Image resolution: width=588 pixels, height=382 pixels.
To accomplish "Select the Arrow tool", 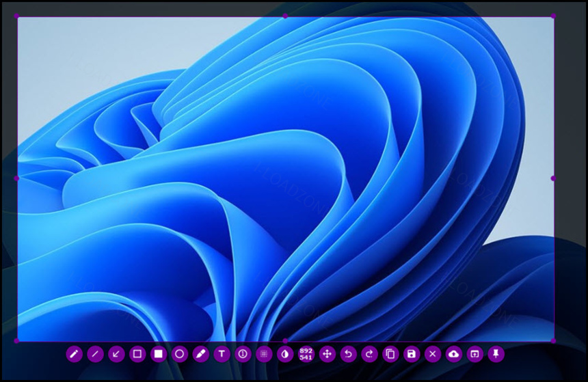I will 116,354.
